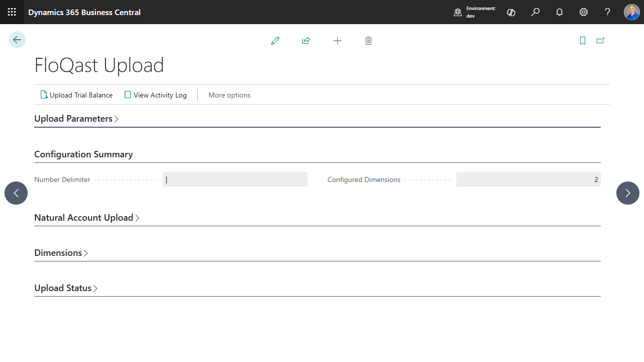Screen dimensions: 644x362
Task: Open the Copilot icon in header
Action: pos(511,12)
